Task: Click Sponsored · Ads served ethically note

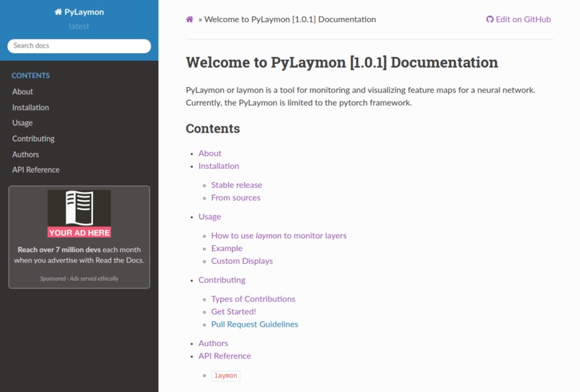Action: point(79,278)
